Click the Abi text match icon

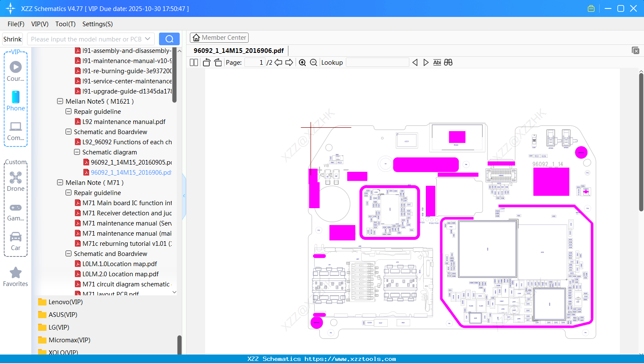click(x=437, y=62)
